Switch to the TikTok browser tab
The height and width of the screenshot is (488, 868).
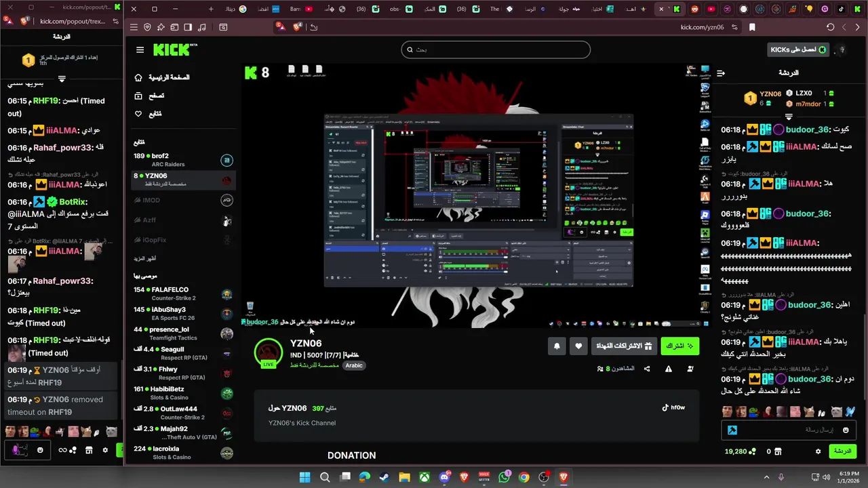pyautogui.click(x=841, y=9)
